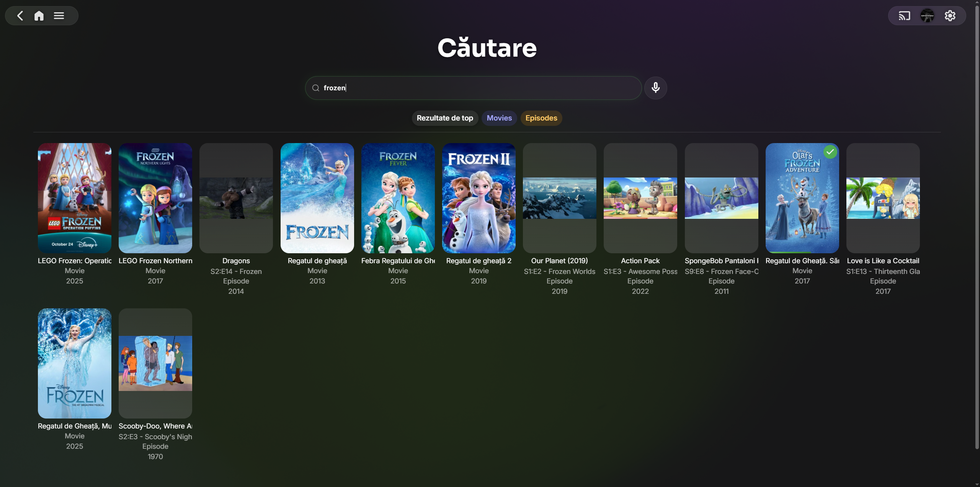This screenshot has width=980, height=487.
Task: Open the SpongeBob S9:E8 episode thumbnail
Action: click(722, 198)
